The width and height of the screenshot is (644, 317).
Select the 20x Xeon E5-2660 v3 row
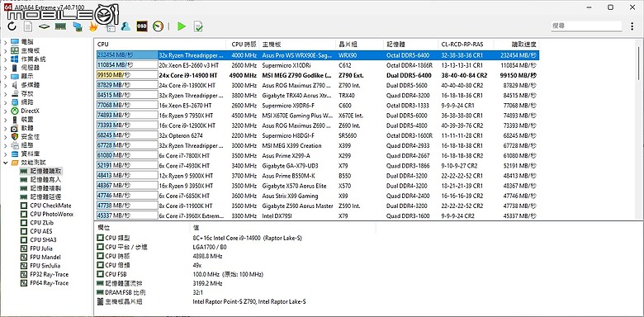coord(317,65)
